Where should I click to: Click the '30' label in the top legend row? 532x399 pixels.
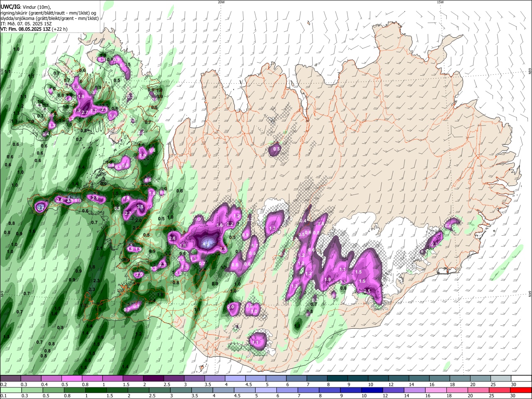click(513, 384)
